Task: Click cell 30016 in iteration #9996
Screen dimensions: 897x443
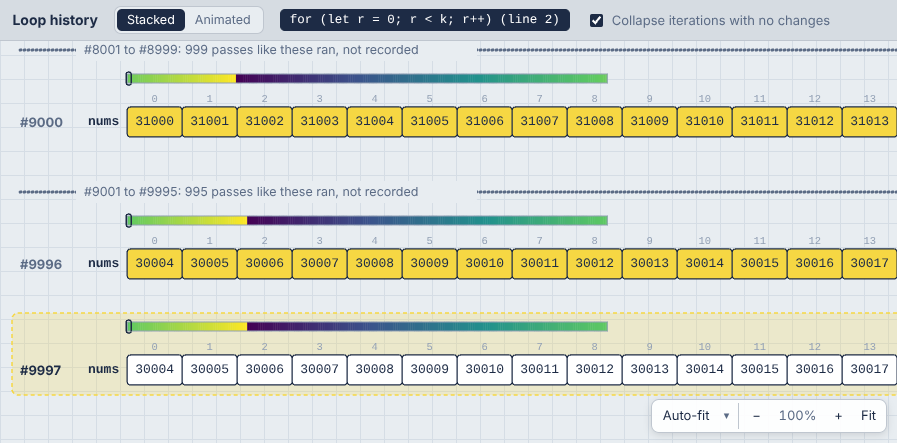Action: (815, 264)
